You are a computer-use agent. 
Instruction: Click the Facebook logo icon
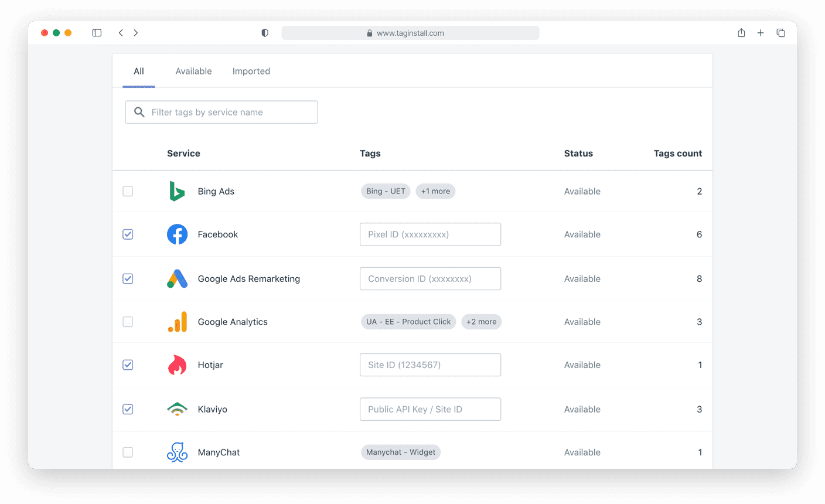tap(177, 234)
